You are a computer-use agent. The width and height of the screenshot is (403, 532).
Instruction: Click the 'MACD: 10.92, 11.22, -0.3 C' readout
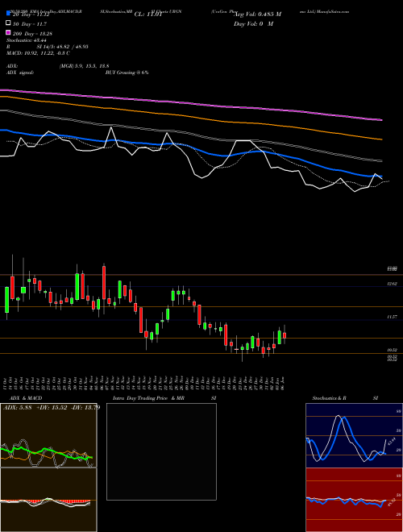point(38,53)
